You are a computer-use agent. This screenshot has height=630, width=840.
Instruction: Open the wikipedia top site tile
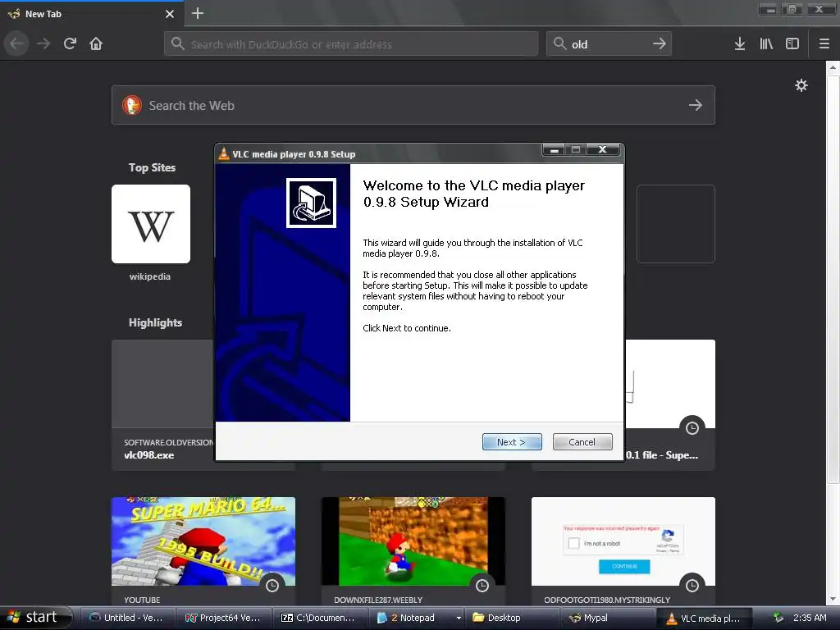[151, 224]
